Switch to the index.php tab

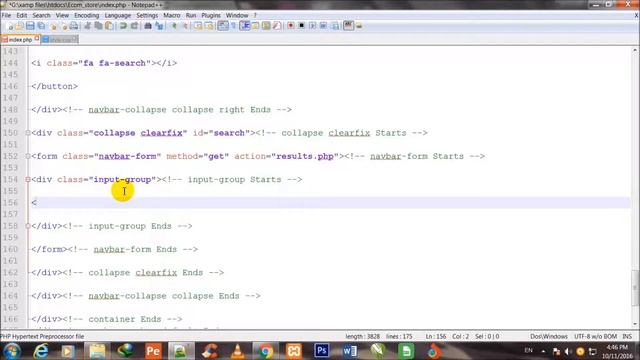coord(20,40)
